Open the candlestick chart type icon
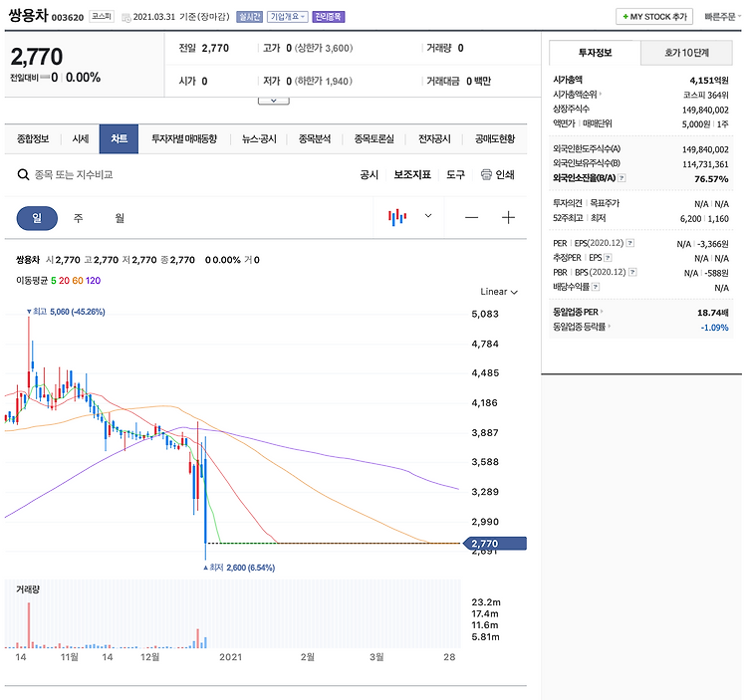Screen dimensions: 747x700 397,218
